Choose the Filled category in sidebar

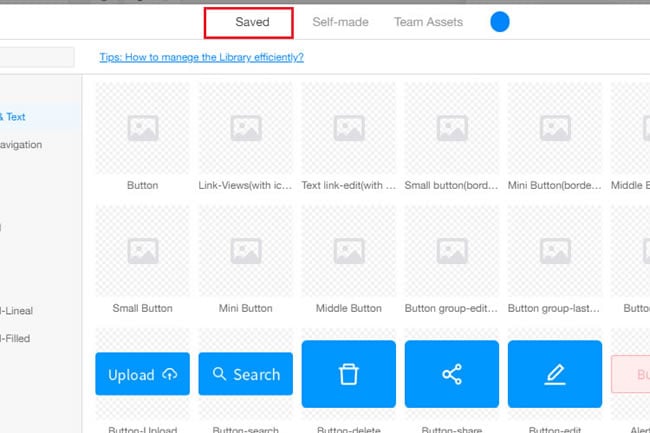[15, 339]
